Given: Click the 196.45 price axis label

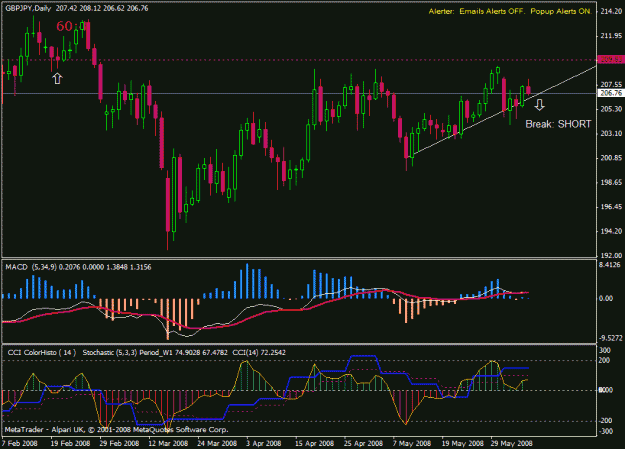Looking at the screenshot, I should (611, 207).
